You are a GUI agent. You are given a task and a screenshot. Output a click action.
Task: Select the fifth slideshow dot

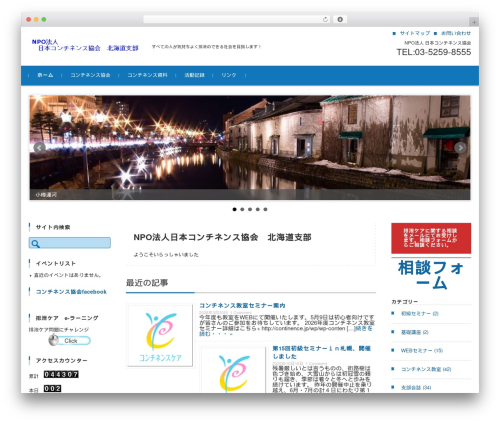point(265,209)
